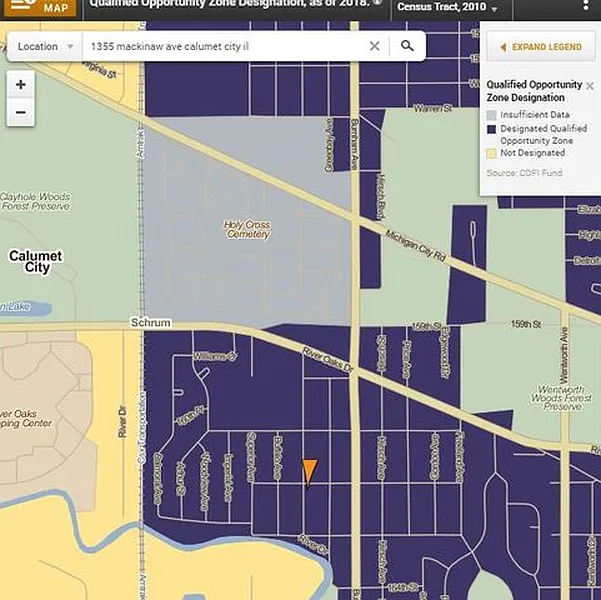The width and height of the screenshot is (601, 600).
Task: Click the address search input field
Action: [225, 46]
